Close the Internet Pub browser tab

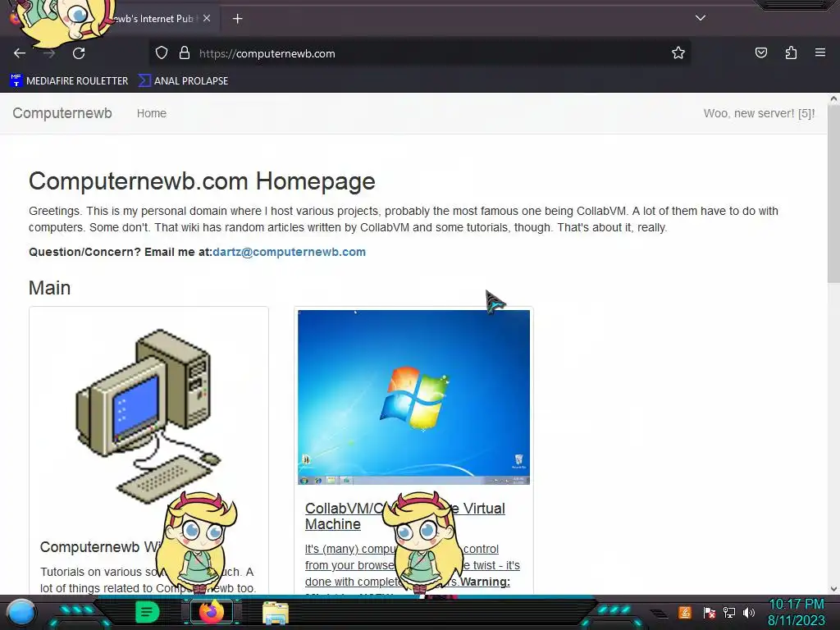[207, 18]
